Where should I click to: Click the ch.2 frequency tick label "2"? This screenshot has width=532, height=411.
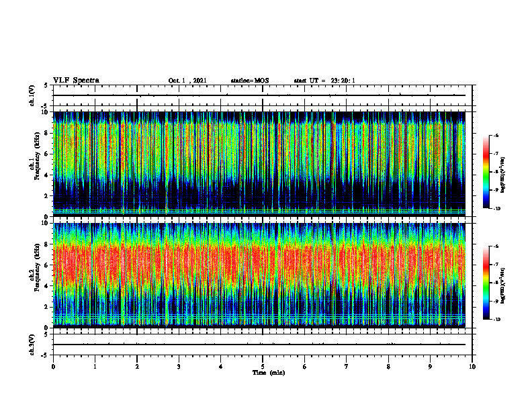click(x=47, y=307)
